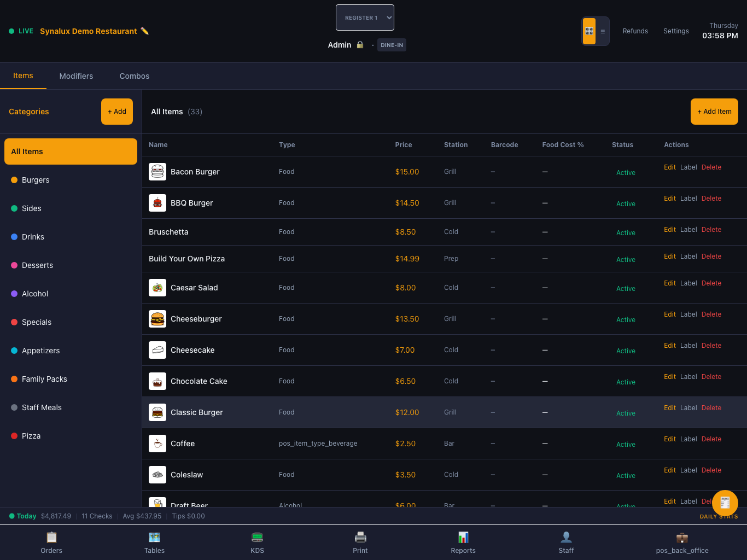Screen dimensions: 747x560
Task: Click the Caesar Salad item thumbnail
Action: click(x=157, y=288)
